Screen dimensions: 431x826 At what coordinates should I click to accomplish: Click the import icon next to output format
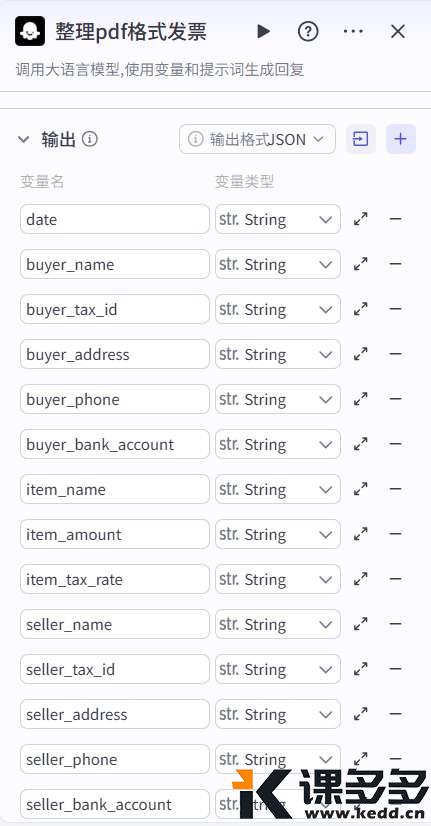(x=360, y=139)
